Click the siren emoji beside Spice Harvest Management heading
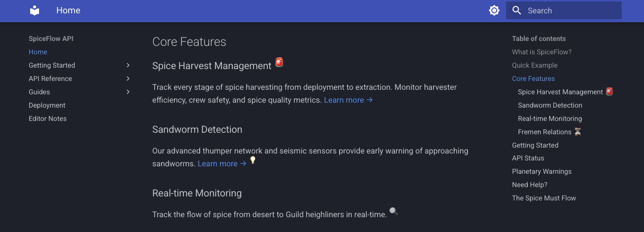This screenshot has width=644, height=232. [279, 62]
